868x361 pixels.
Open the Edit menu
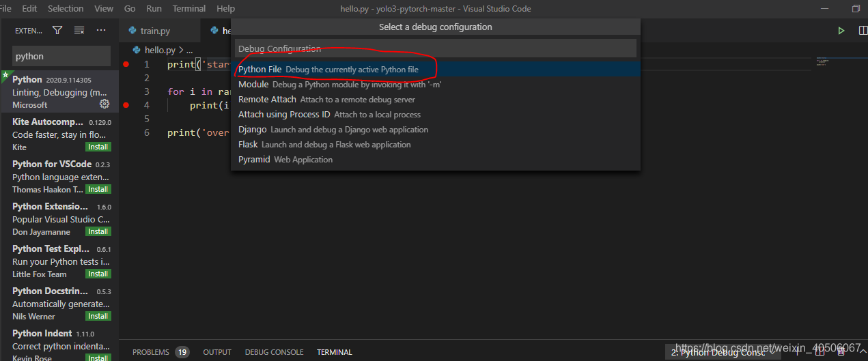pyautogui.click(x=29, y=9)
